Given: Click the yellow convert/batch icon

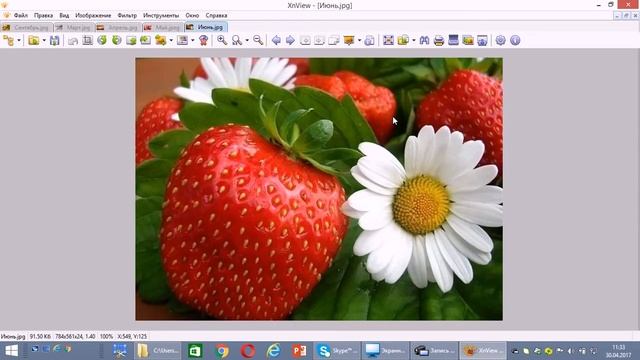Looking at the screenshot, I should (x=160, y=40).
